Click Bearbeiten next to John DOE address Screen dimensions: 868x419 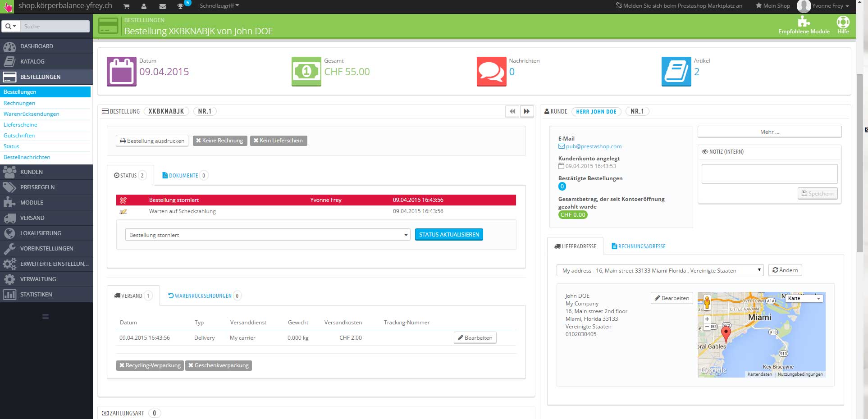click(x=672, y=298)
